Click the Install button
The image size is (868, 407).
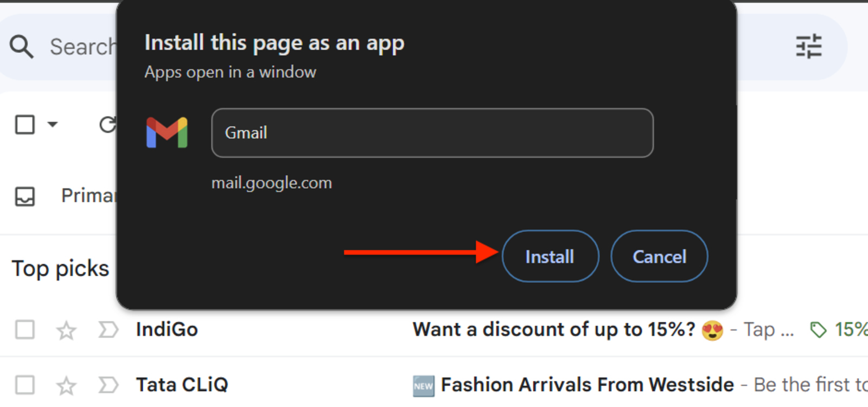click(550, 256)
